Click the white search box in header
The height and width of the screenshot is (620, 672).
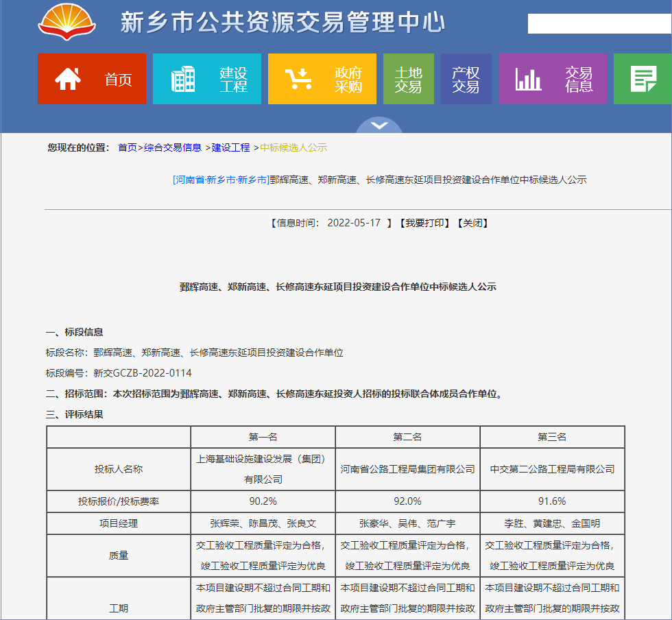(x=599, y=23)
